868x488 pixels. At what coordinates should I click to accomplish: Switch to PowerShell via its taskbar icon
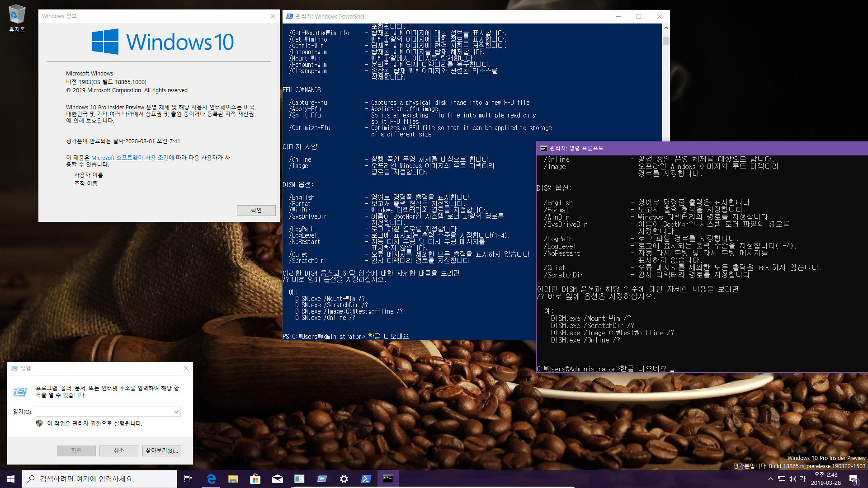click(x=366, y=479)
